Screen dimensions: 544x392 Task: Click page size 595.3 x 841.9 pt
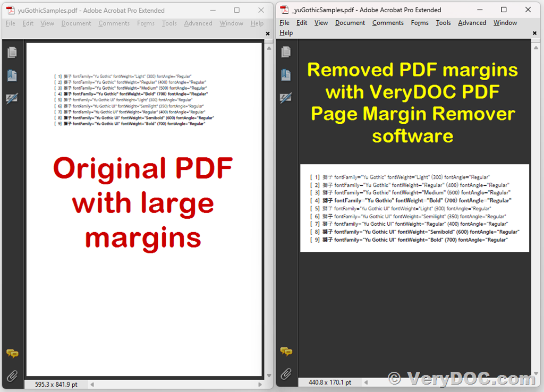click(x=56, y=385)
